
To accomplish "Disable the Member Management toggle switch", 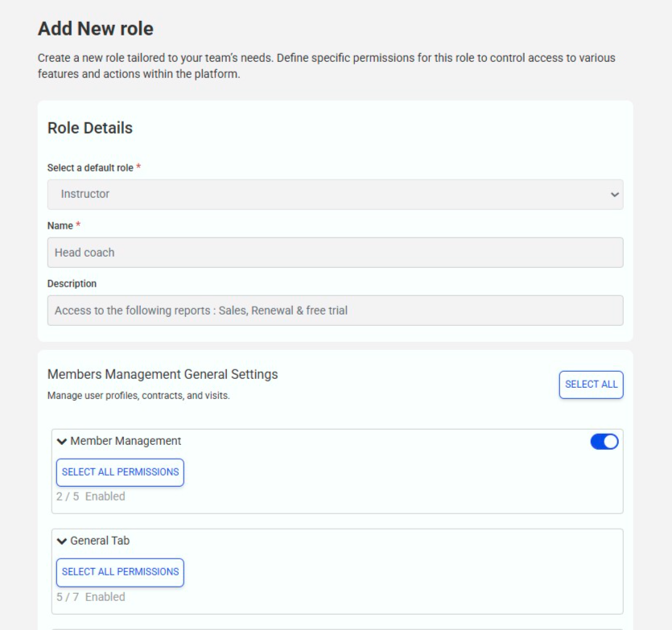I will coord(604,442).
